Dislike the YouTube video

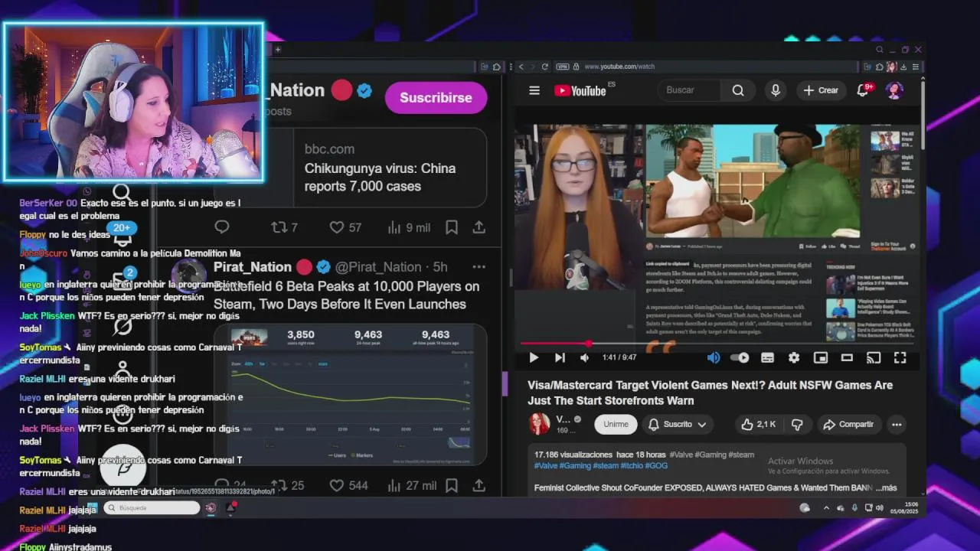click(x=797, y=424)
